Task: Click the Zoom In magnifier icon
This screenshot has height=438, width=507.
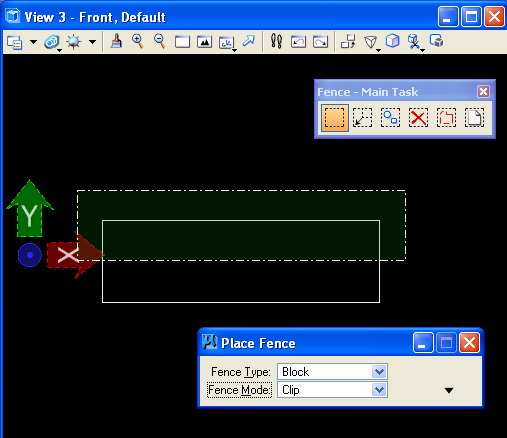Action: [x=138, y=42]
